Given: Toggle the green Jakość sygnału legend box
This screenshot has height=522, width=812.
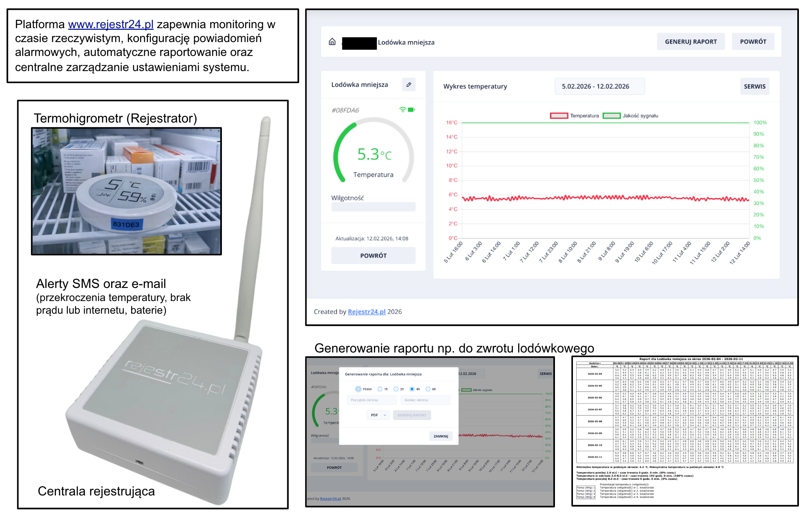Looking at the screenshot, I should click(x=612, y=116).
